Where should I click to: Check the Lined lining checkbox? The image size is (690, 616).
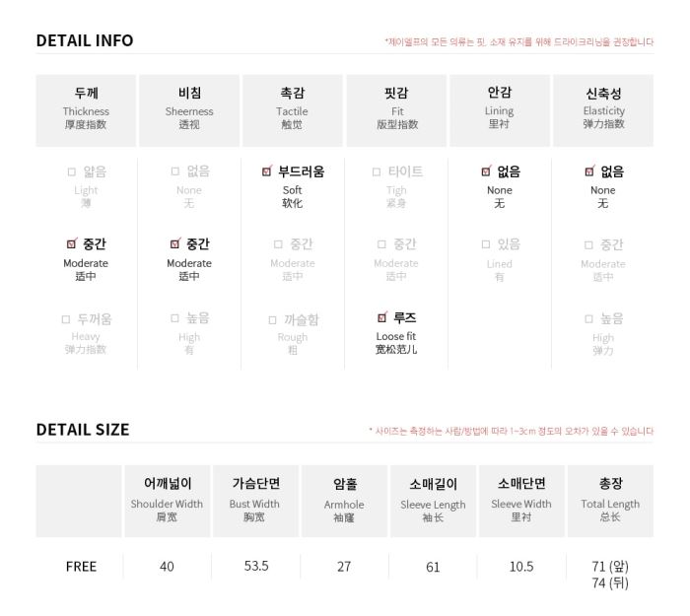486,244
